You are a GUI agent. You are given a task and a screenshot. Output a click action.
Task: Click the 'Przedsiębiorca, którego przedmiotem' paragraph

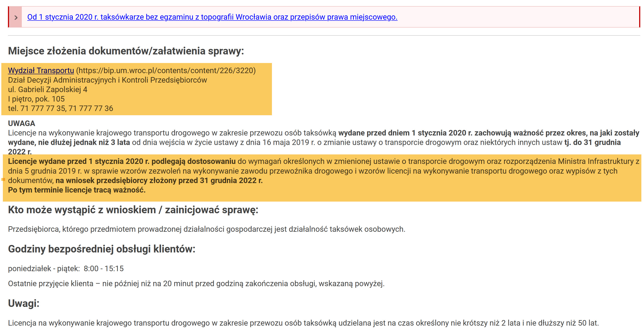click(x=206, y=229)
